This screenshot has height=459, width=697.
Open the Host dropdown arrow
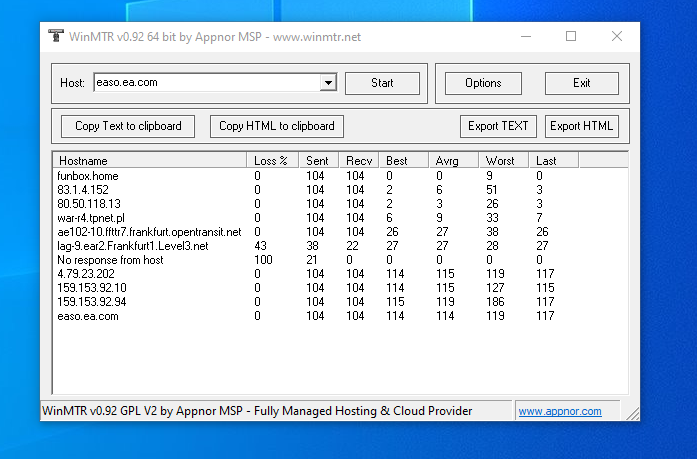pos(328,83)
